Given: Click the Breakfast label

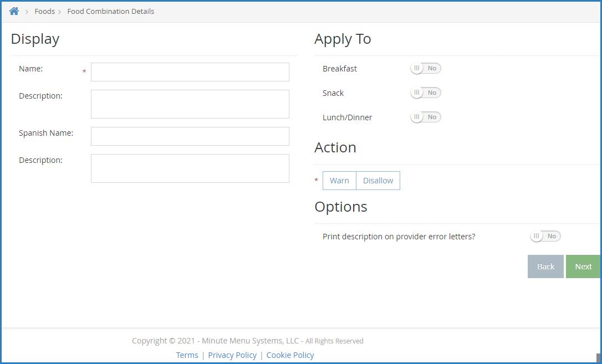Looking at the screenshot, I should tap(340, 69).
